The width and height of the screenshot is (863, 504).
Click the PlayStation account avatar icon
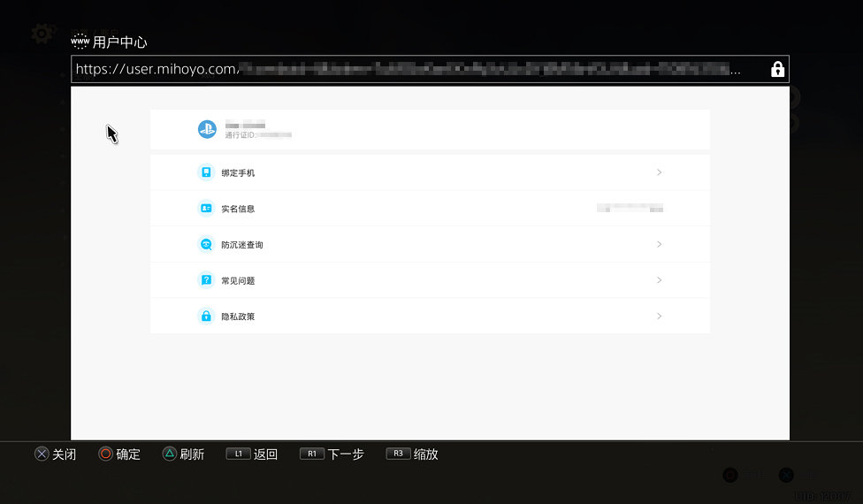(207, 129)
